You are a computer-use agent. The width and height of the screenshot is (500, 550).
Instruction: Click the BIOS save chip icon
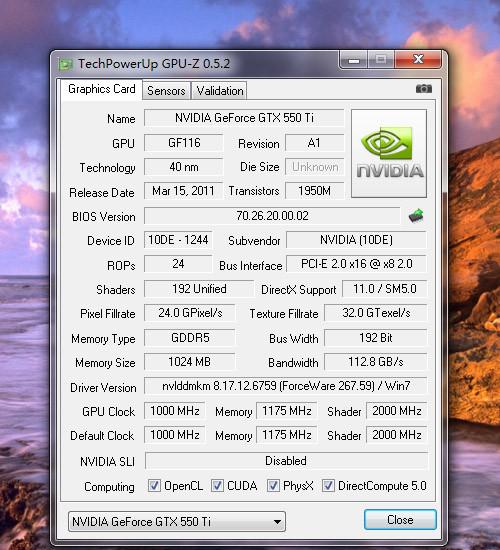[x=416, y=215]
